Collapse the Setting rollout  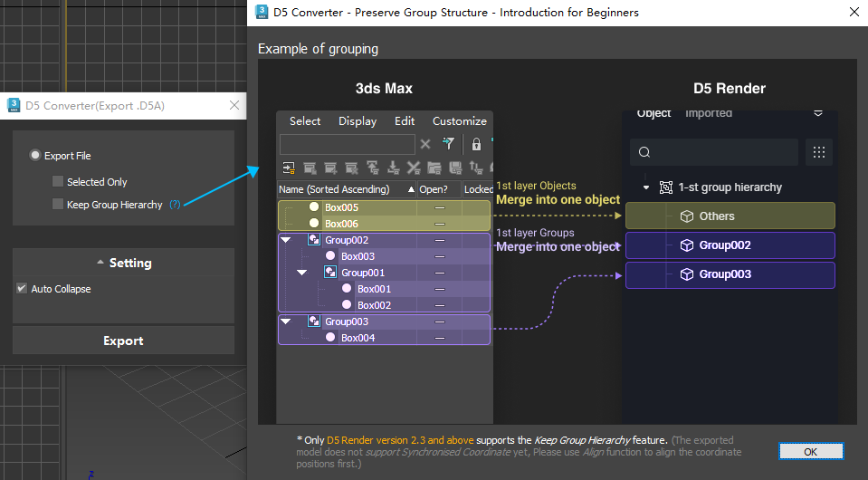[123, 263]
